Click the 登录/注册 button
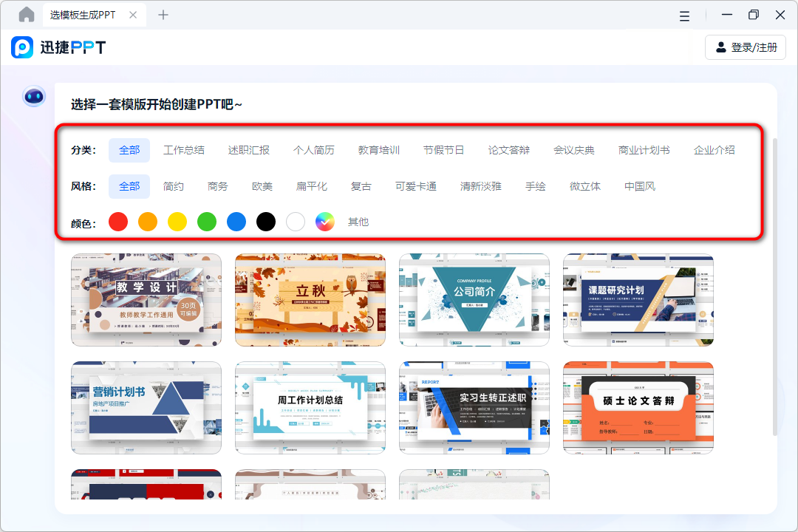Image resolution: width=798 pixels, height=532 pixels. pyautogui.click(x=746, y=47)
